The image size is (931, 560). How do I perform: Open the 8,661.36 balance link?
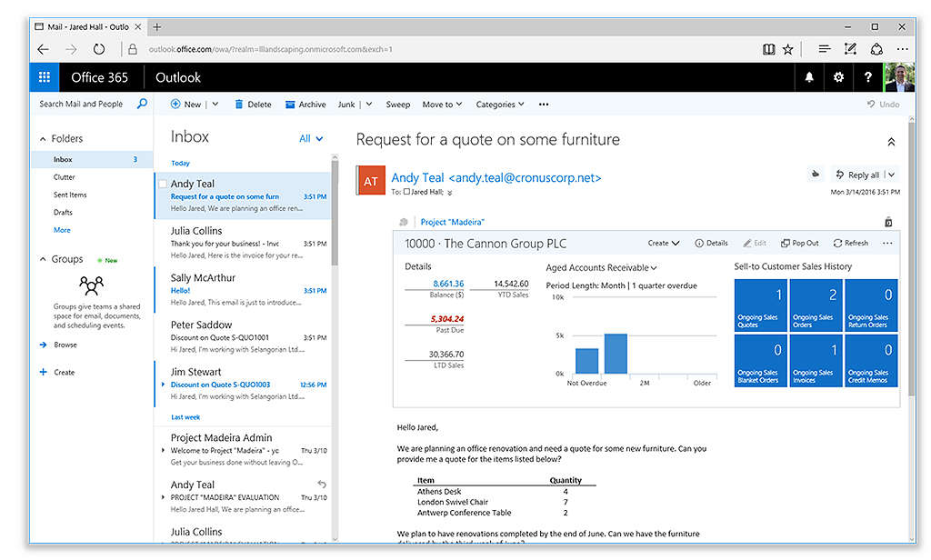(x=448, y=284)
